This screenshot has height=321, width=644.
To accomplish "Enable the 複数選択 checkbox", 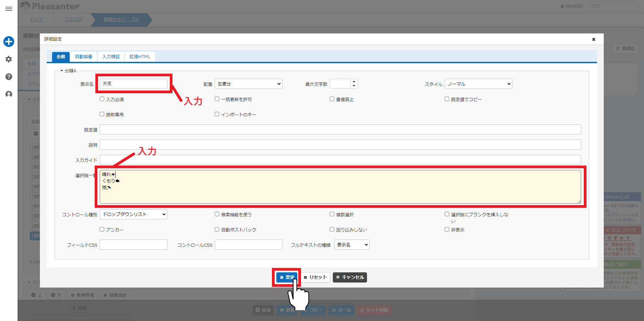I will (x=332, y=214).
